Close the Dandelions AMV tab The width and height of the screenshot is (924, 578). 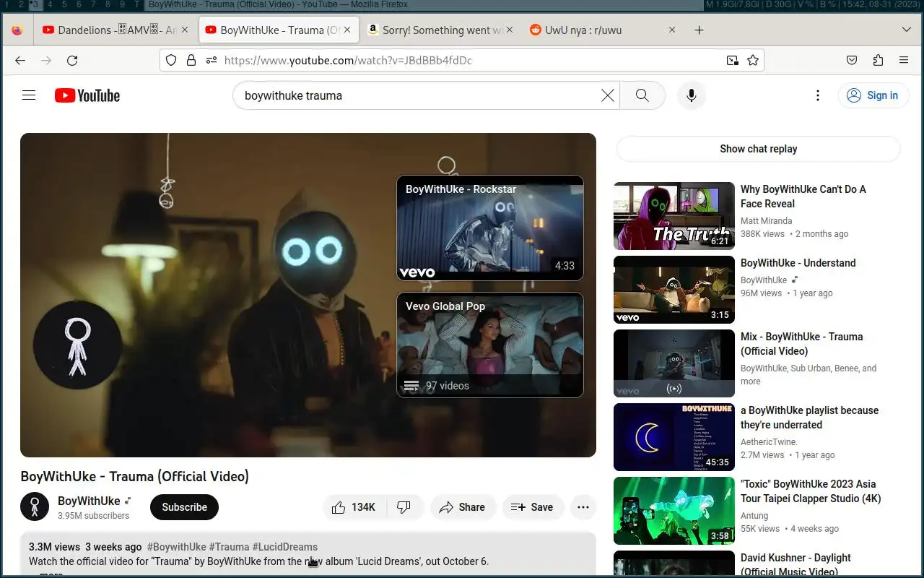pyautogui.click(x=185, y=30)
